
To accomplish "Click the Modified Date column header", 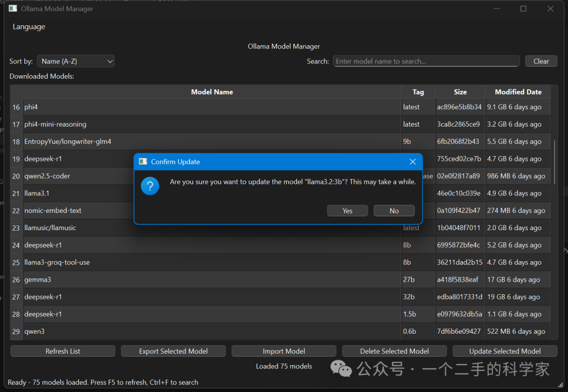I will click(x=518, y=92).
